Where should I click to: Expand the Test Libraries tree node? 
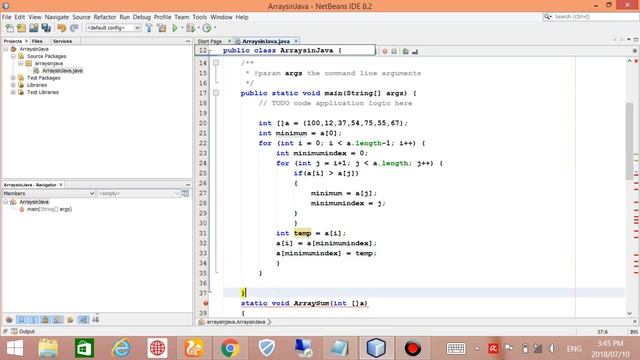(x=13, y=92)
